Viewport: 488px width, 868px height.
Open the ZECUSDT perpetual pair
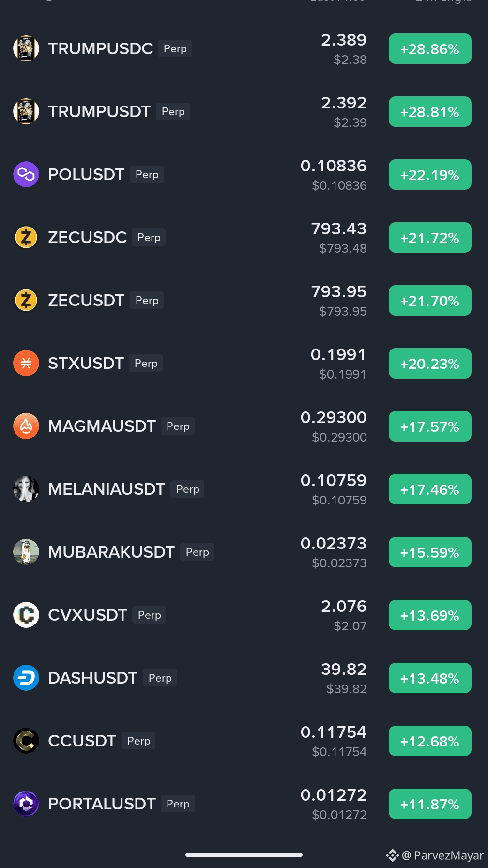pyautogui.click(x=244, y=300)
